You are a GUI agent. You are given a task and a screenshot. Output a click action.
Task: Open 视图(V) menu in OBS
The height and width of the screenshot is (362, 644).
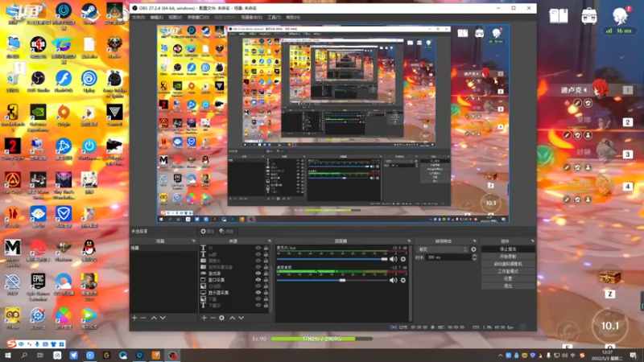(x=175, y=17)
